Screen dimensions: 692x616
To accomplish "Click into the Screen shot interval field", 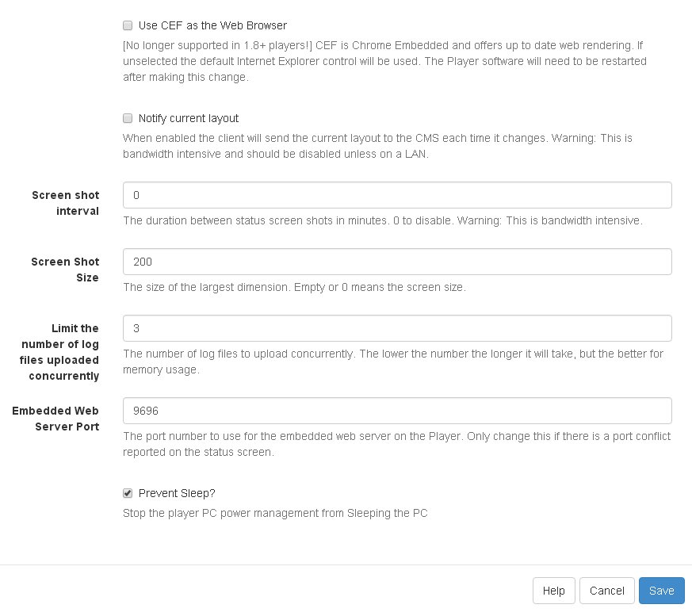I will click(x=397, y=195).
